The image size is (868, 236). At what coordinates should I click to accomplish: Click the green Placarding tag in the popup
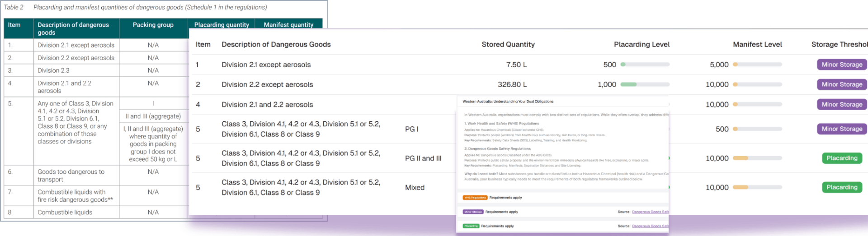[471, 226]
